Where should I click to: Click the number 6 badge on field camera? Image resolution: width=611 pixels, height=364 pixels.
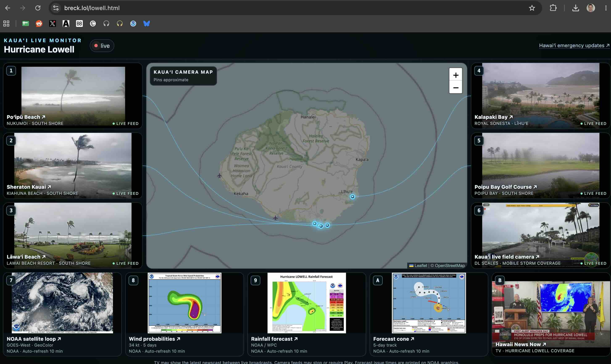(x=479, y=211)
